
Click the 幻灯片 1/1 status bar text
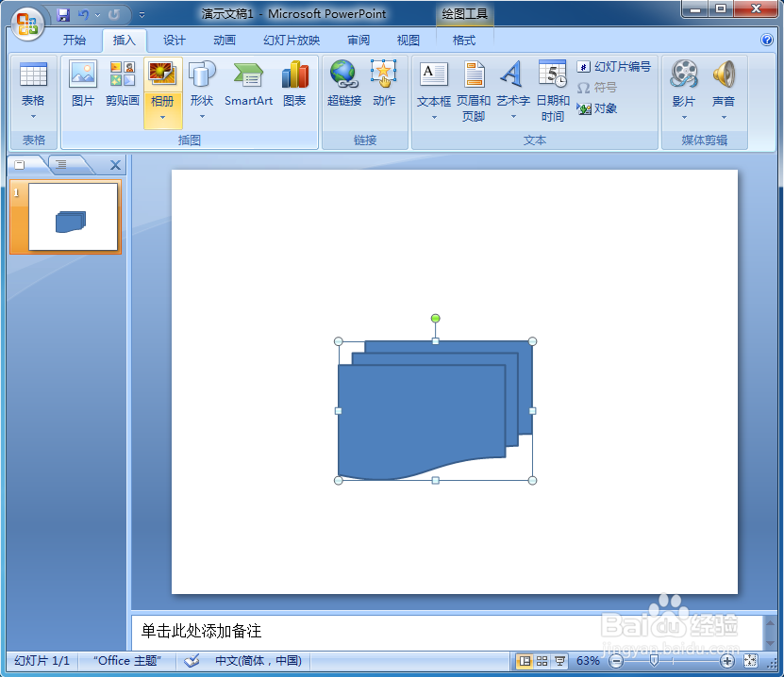42,661
